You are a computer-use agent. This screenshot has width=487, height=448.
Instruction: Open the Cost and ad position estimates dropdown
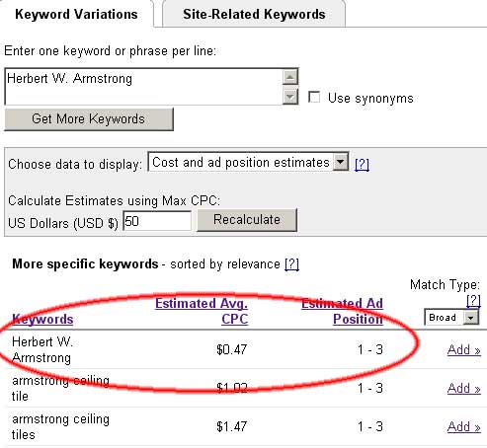click(248, 162)
